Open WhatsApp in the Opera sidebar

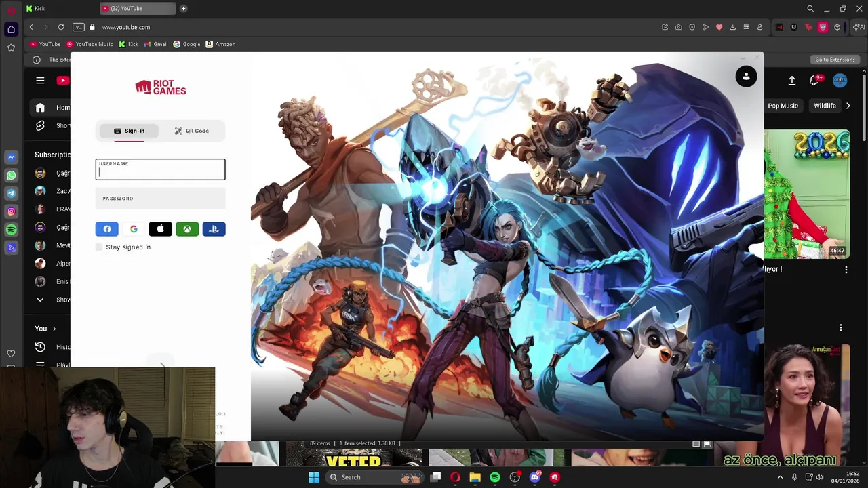point(11,176)
